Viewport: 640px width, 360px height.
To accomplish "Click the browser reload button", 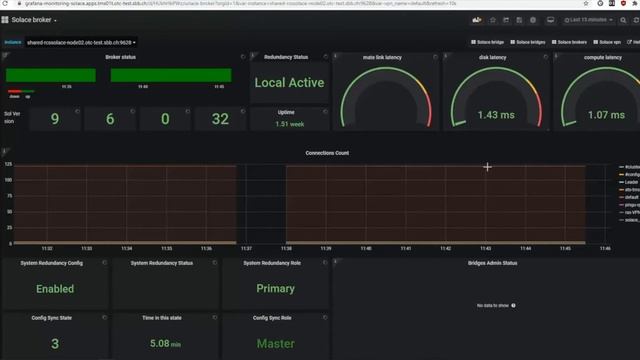I will (5, 3).
